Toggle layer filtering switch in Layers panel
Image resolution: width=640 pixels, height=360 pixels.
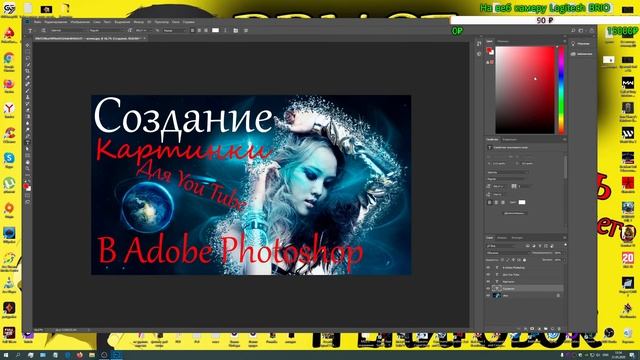tap(565, 244)
